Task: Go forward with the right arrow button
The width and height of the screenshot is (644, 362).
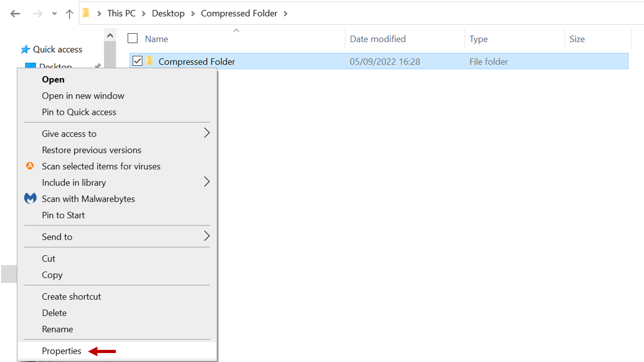Action: tap(37, 14)
